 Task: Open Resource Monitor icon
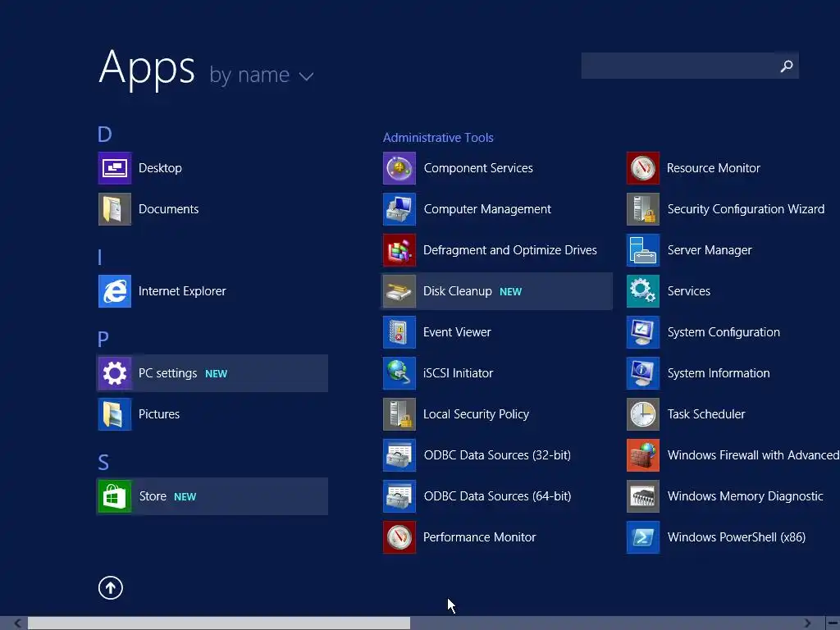coord(643,168)
